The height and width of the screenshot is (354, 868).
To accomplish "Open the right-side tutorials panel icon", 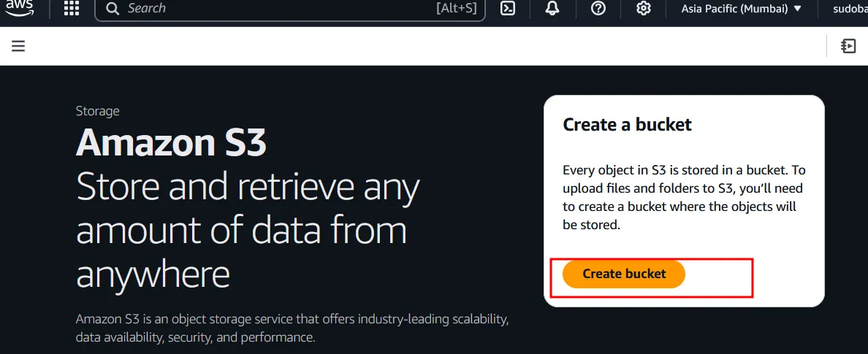I will click(x=848, y=46).
